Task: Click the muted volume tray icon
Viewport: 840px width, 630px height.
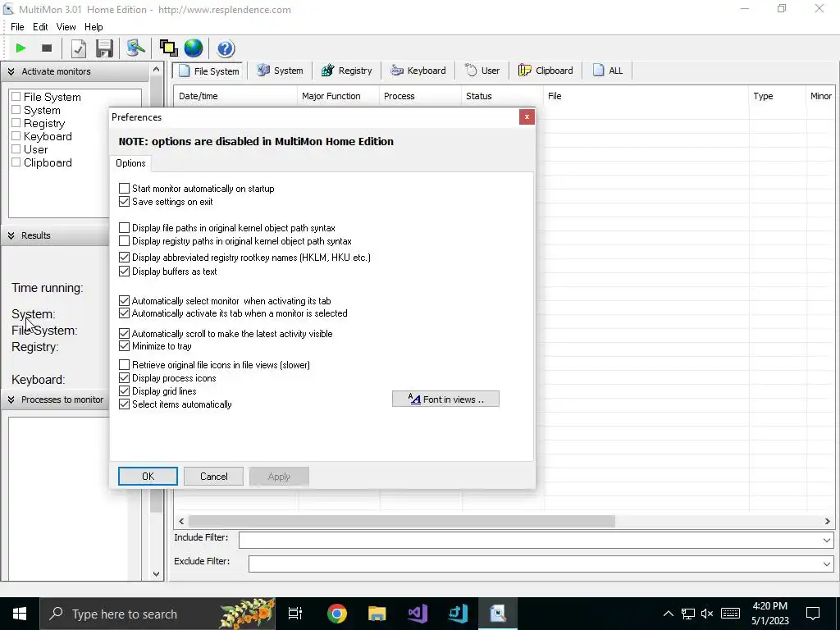Action: point(707,614)
